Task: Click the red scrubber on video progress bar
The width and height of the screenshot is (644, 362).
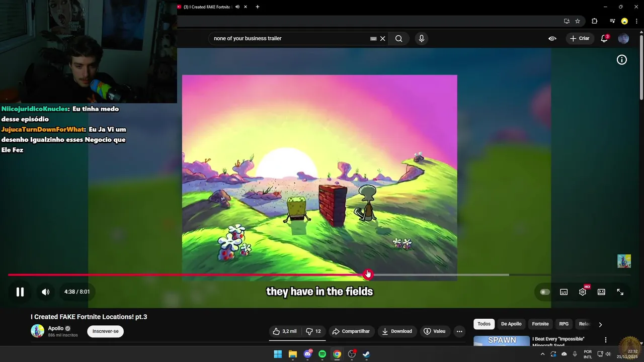Action: (x=367, y=275)
